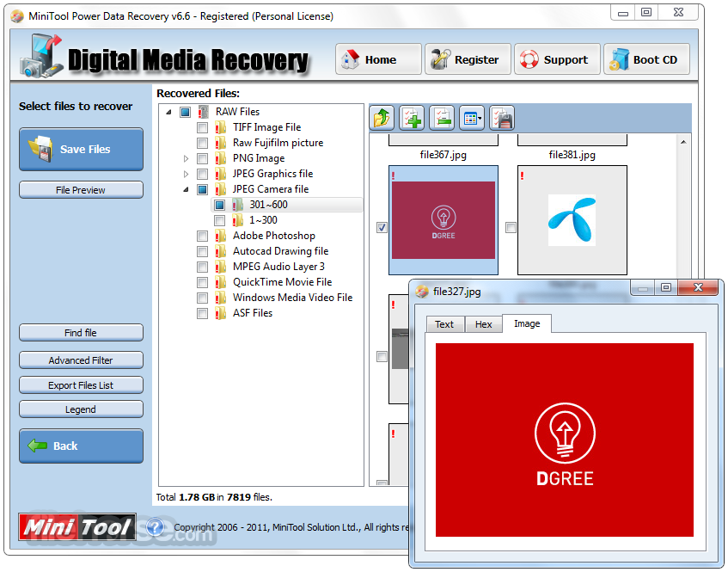728x572 pixels.
Task: Expand the JPEG Graphics file node
Action: tap(187, 174)
